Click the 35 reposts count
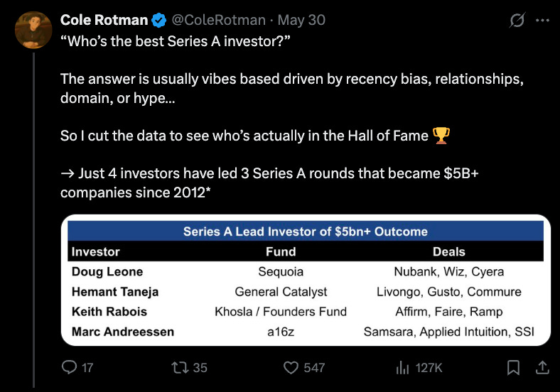The image size is (560, 392). tap(200, 368)
